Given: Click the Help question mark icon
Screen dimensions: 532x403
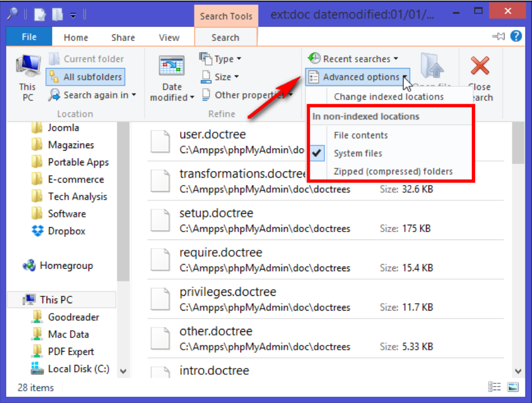Looking at the screenshot, I should click(516, 36).
